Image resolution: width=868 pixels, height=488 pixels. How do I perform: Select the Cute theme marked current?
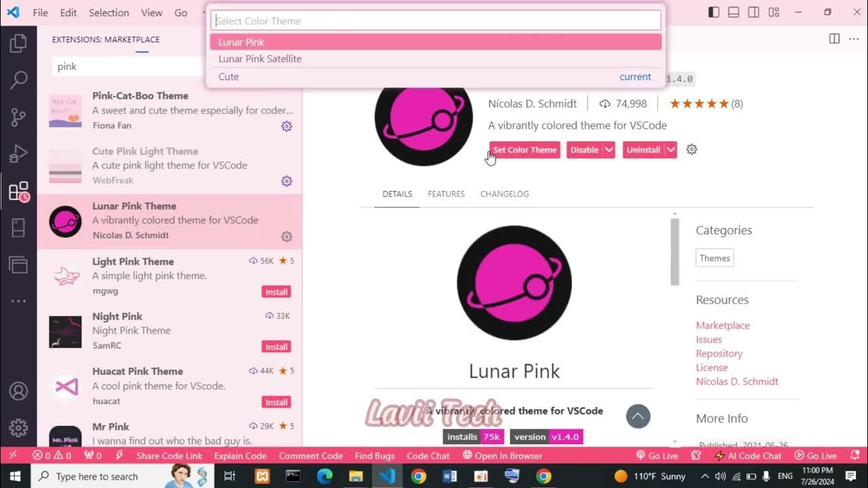coord(435,77)
